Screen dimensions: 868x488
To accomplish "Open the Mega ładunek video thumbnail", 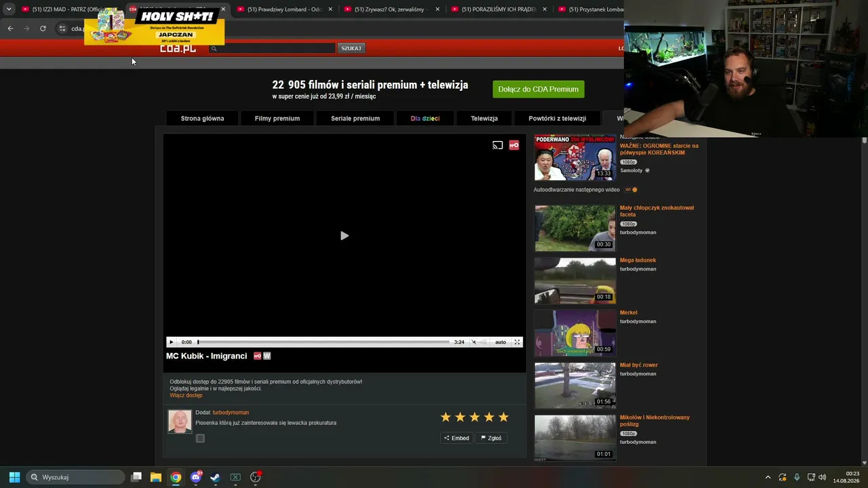I will point(575,281).
